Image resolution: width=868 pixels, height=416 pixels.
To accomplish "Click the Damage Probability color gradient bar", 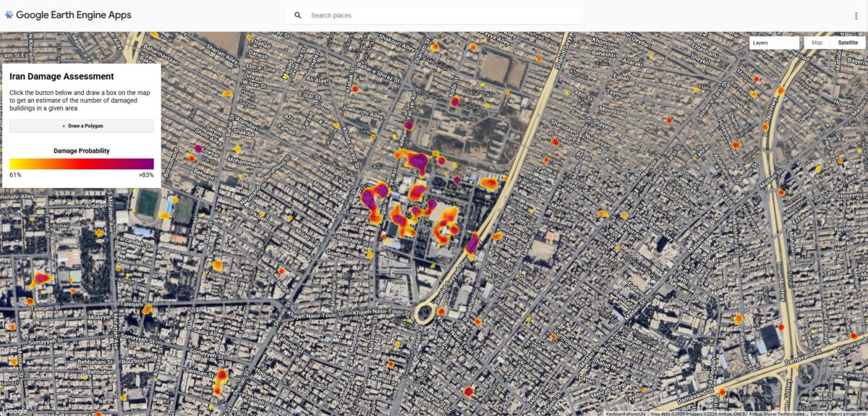I will coord(82,164).
